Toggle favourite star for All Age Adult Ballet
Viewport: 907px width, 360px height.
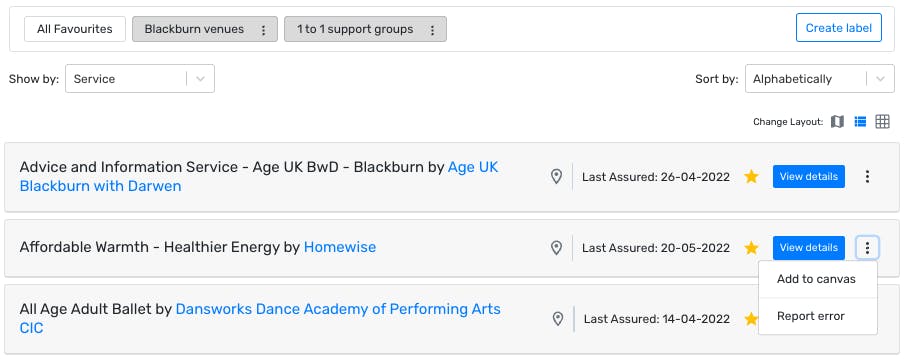tap(751, 319)
